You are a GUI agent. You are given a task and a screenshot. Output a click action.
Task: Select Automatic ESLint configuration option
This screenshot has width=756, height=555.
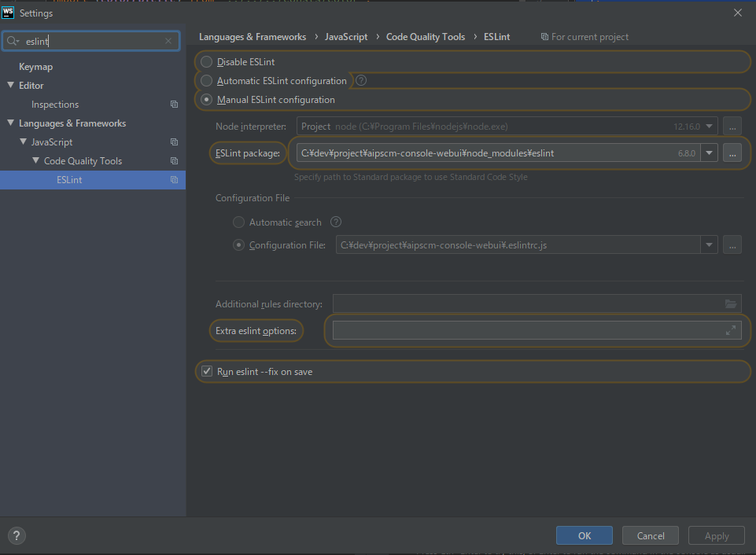coord(206,80)
